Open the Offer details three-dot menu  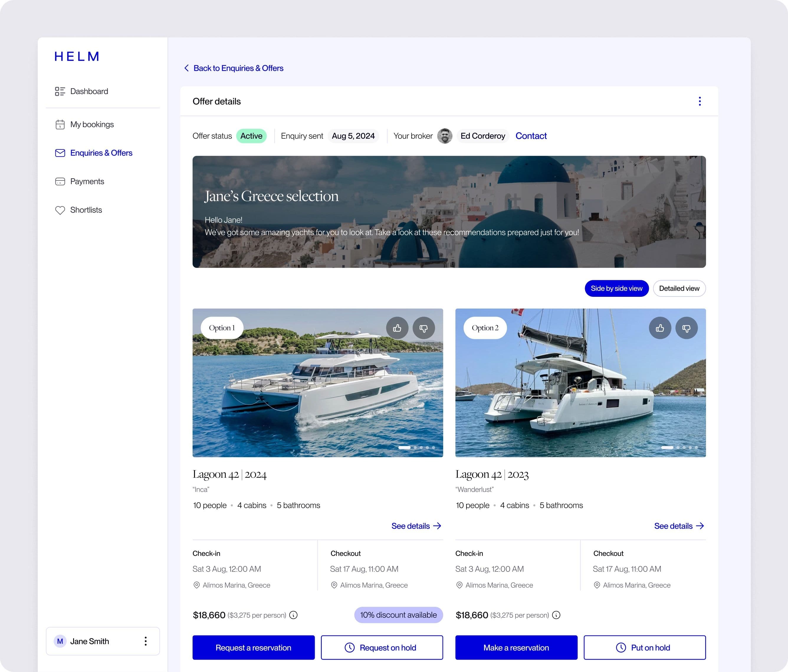tap(700, 101)
